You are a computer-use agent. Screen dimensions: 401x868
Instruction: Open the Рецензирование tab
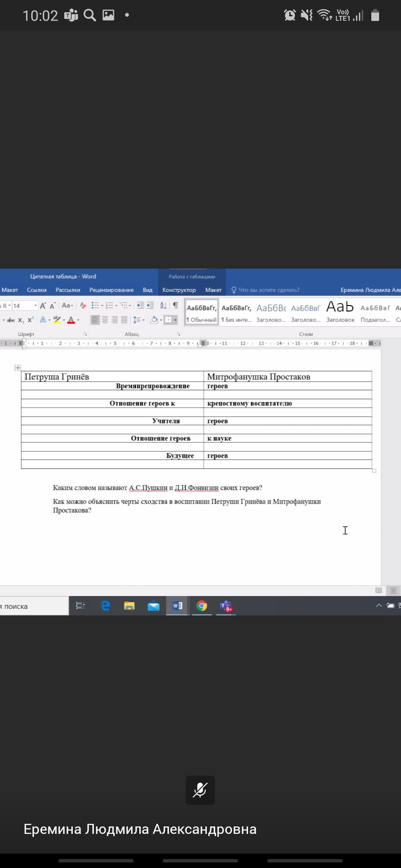click(x=111, y=290)
